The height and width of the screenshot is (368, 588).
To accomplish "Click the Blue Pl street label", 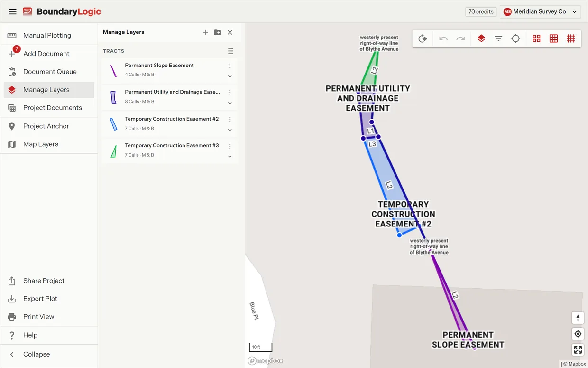I will point(254,311).
